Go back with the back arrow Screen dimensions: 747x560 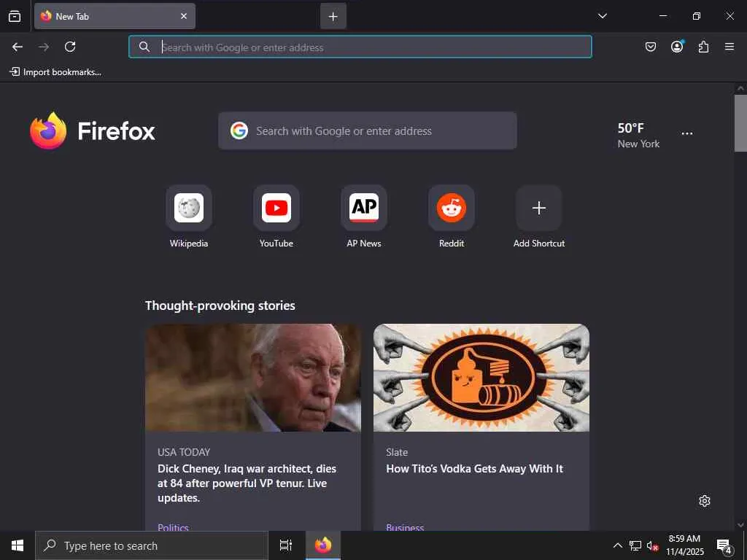(x=18, y=47)
